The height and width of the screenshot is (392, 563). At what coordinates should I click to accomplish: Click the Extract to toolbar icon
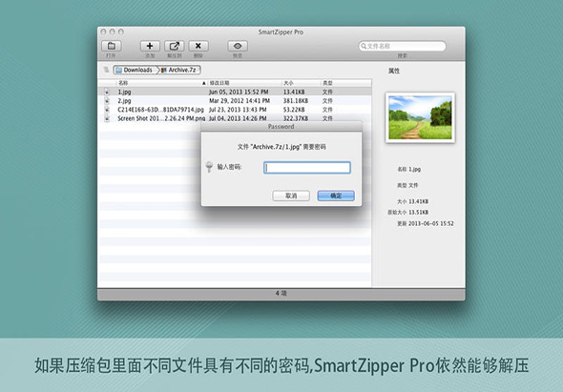(x=174, y=46)
